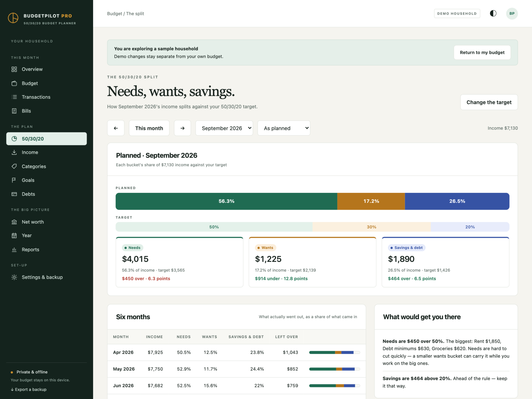Click the Budget wallet icon
The height and width of the screenshot is (399, 532).
pos(14,83)
